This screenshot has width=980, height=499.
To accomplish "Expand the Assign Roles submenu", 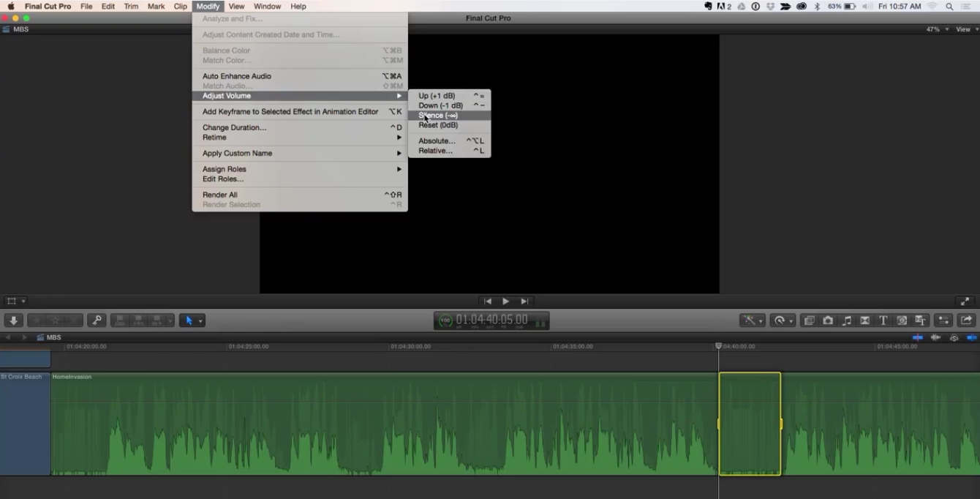I will (x=300, y=169).
